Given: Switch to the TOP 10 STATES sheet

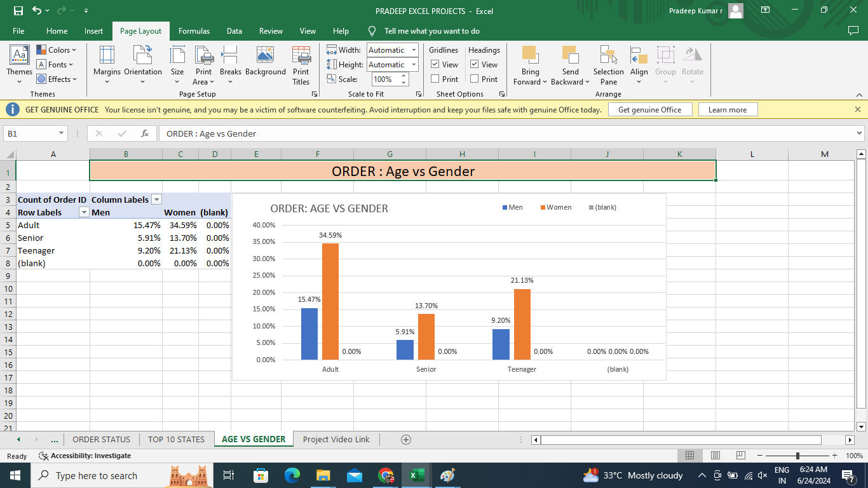Looking at the screenshot, I should coord(176,439).
